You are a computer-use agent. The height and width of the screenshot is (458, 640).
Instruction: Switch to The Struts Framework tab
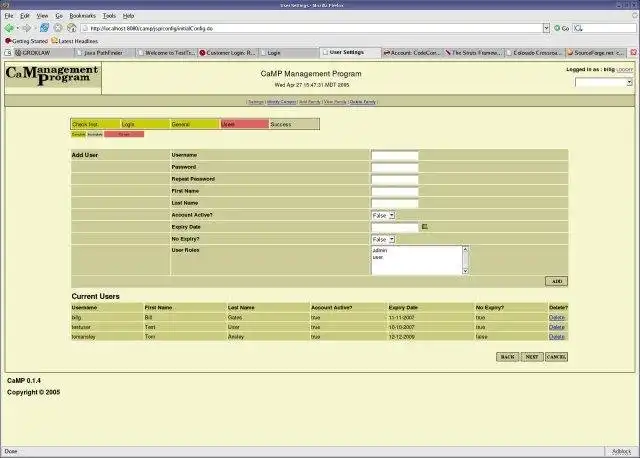coord(473,53)
